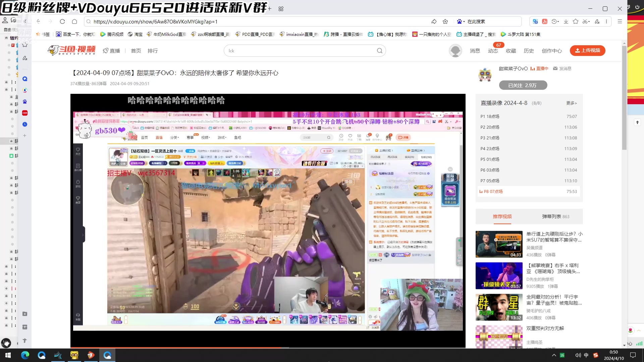Click 发消息 send message link

point(562,68)
